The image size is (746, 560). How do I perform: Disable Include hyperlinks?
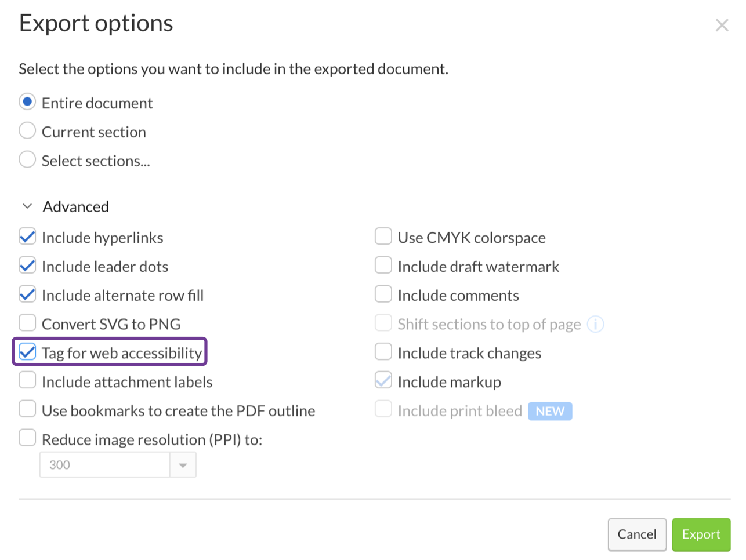[x=27, y=236]
